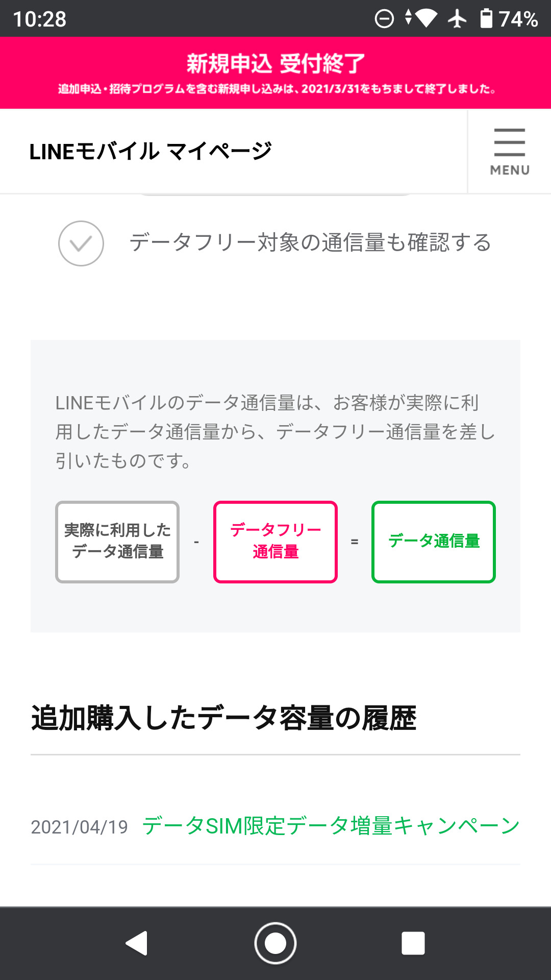This screenshot has width=551, height=980.
Task: Tap the LINEモバイル data explanation paragraph
Action: coord(275,432)
